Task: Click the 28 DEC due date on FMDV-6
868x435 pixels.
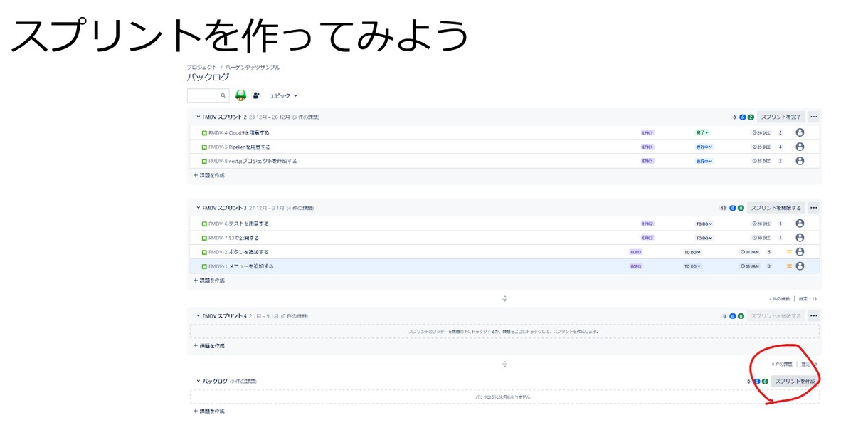Action: (761, 224)
